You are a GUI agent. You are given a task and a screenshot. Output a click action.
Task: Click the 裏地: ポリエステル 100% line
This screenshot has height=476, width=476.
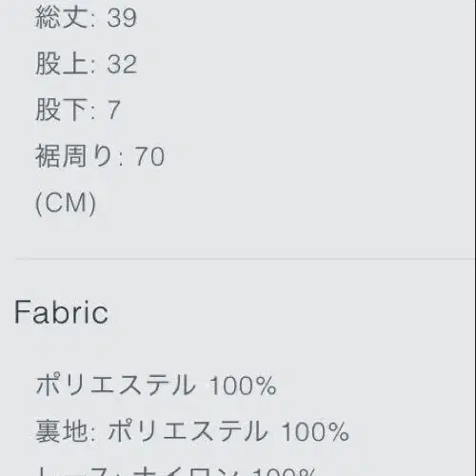point(192,431)
